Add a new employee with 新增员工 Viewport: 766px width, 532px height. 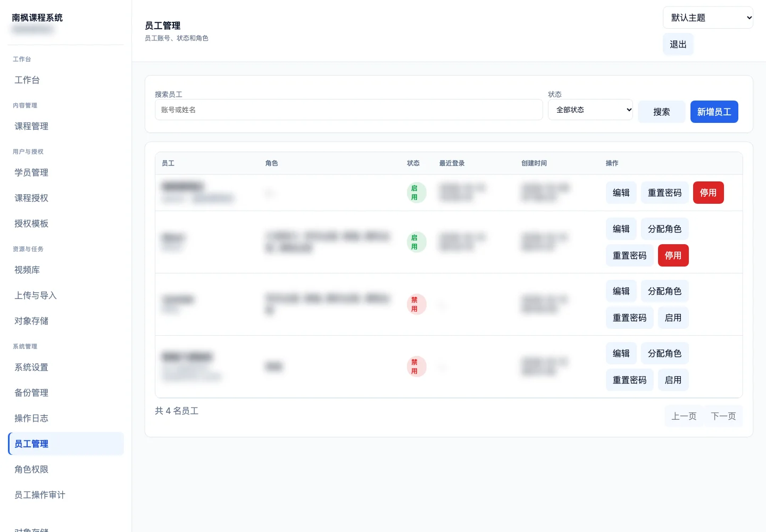(x=714, y=112)
